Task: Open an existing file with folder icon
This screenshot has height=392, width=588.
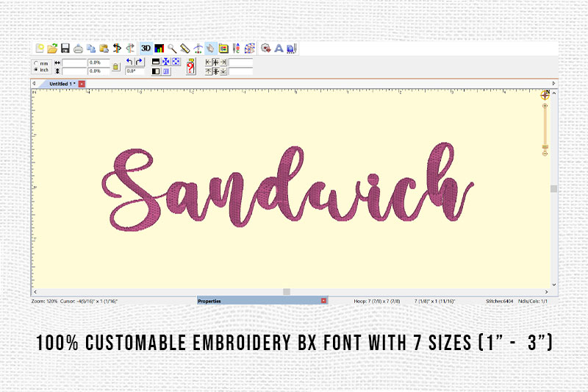Action: 52,48
